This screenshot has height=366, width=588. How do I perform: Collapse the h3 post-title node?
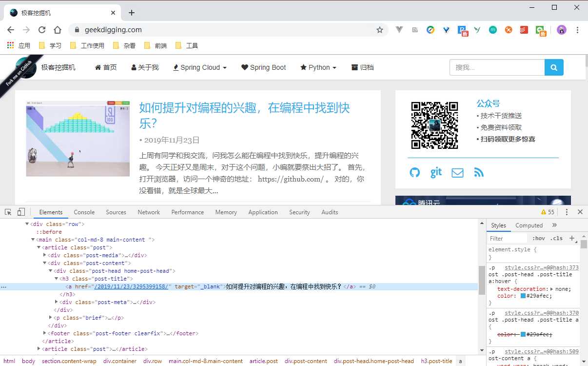[x=56, y=279]
